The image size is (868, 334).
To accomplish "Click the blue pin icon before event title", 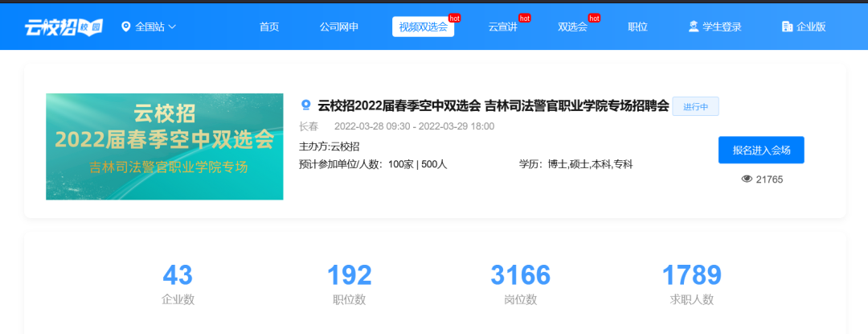I will click(x=305, y=105).
